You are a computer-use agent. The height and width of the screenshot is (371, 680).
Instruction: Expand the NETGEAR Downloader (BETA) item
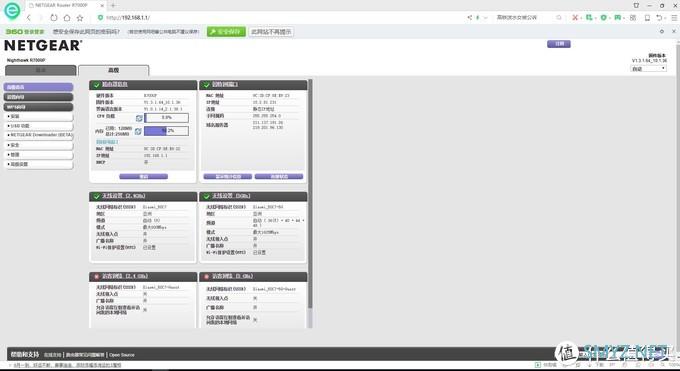[x=39, y=135]
